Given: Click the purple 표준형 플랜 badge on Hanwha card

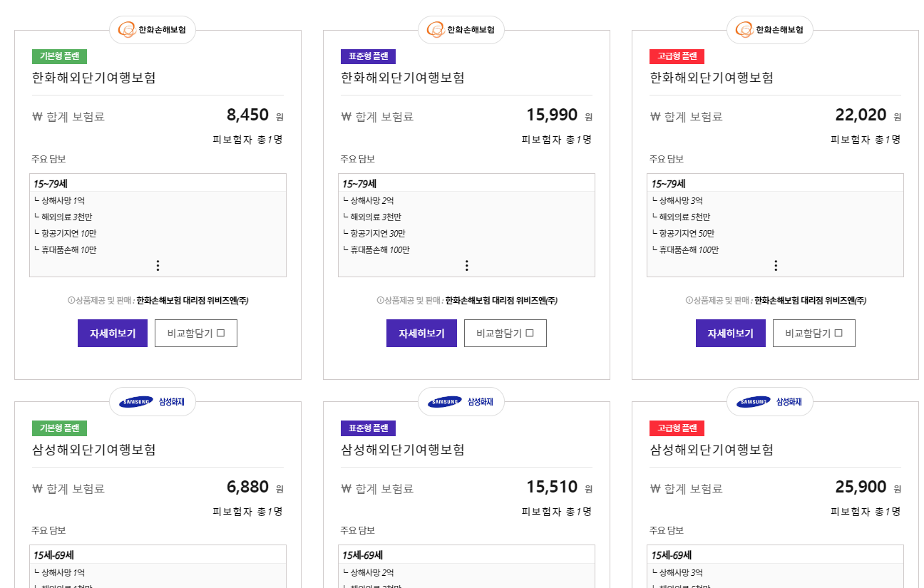Looking at the screenshot, I should click(x=368, y=56).
